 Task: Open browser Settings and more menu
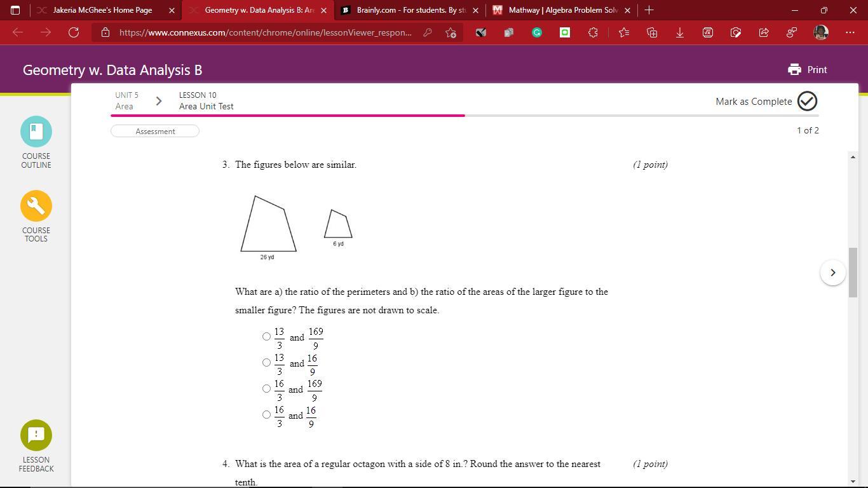[x=850, y=32]
